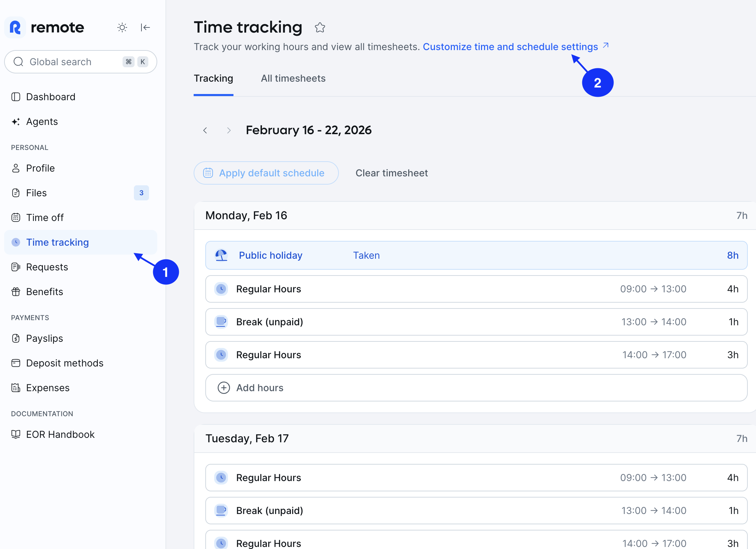Viewport: 756px width, 549px height.
Task: Click the Tuesday, Feb 17 header
Action: tap(247, 439)
